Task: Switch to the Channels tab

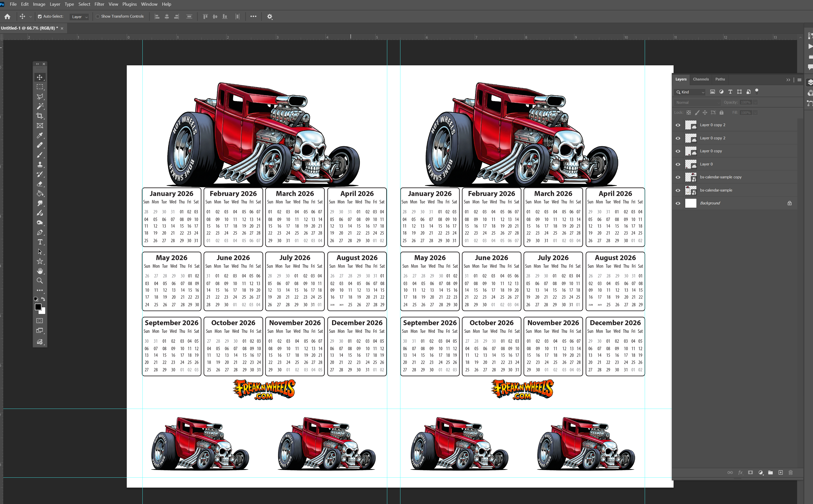Action: coord(700,79)
